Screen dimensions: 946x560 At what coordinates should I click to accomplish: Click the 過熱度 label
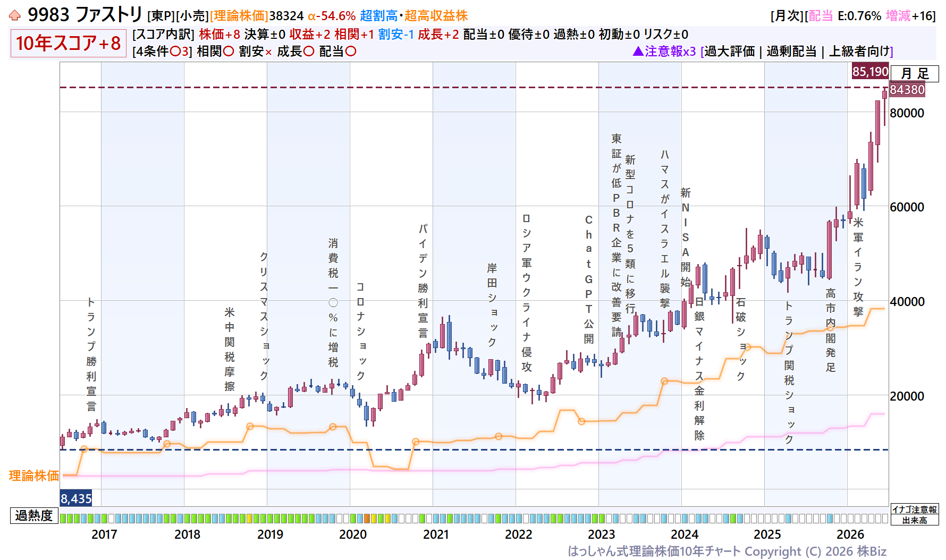click(x=34, y=516)
